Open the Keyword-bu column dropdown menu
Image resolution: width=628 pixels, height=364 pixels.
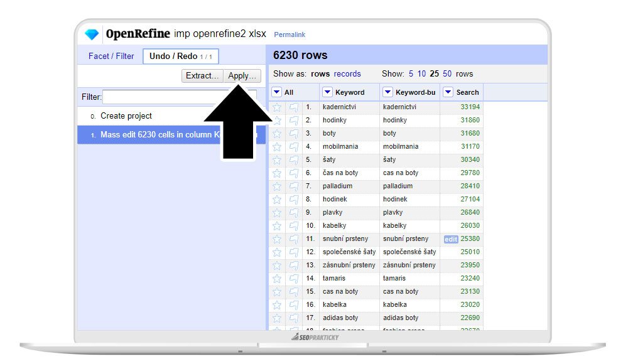pyautogui.click(x=387, y=92)
